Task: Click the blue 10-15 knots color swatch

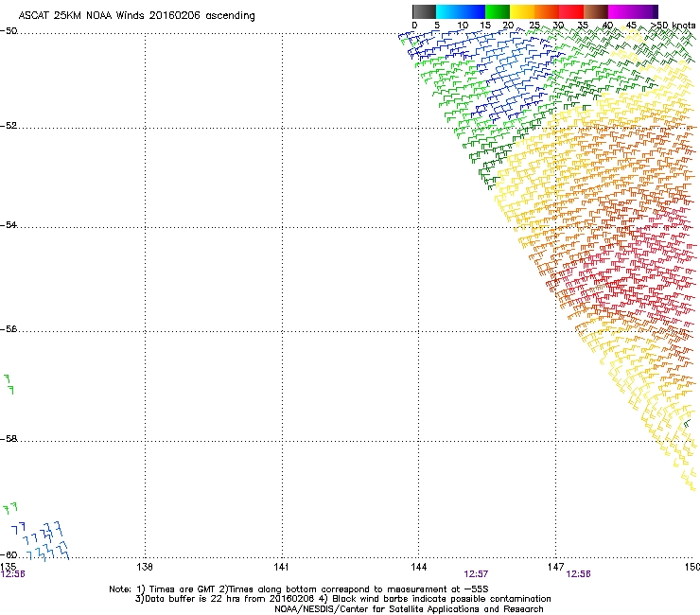Action: [x=473, y=11]
